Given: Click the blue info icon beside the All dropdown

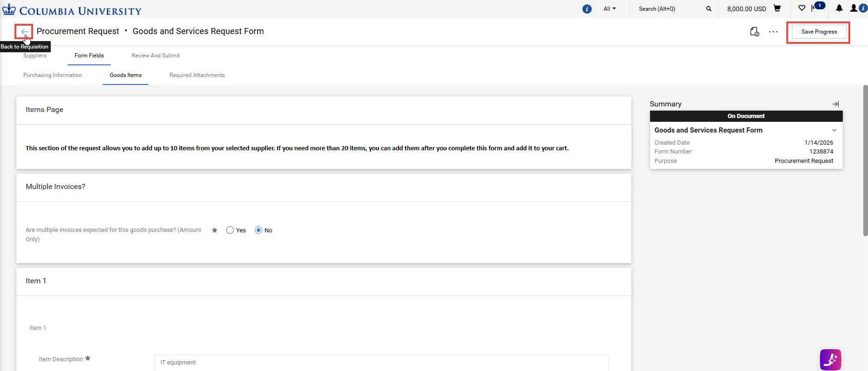Looking at the screenshot, I should pos(587,9).
